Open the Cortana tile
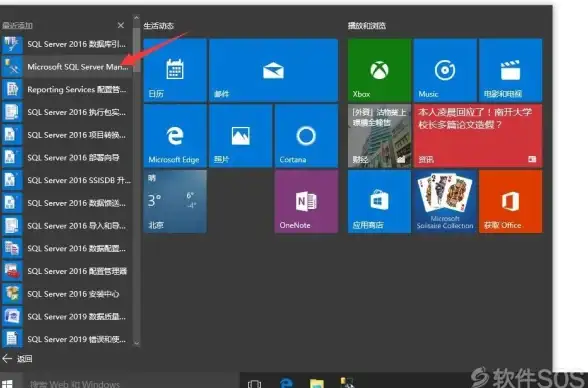 306,136
